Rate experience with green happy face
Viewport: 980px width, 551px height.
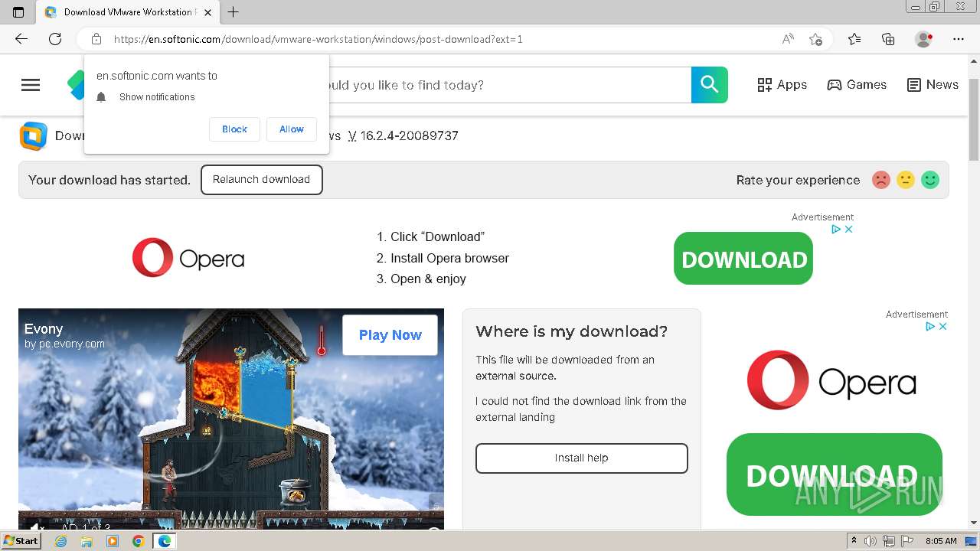(930, 180)
